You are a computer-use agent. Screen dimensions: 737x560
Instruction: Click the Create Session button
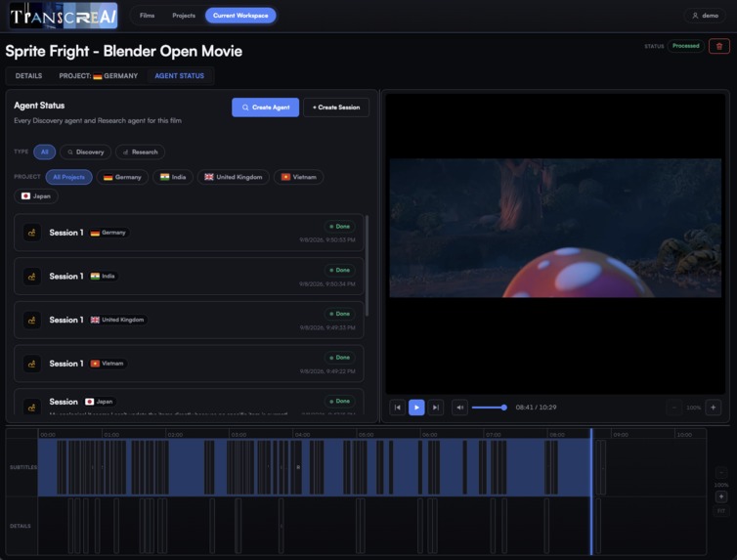(336, 108)
